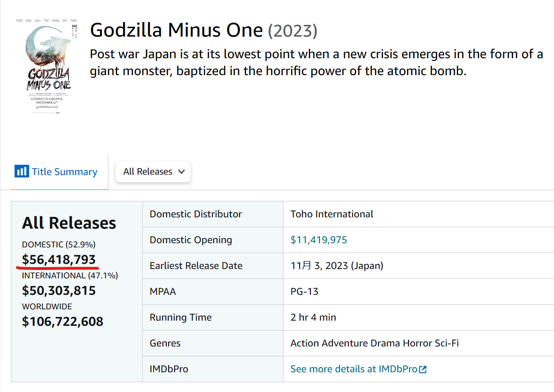The height and width of the screenshot is (392, 554).
Task: Follow the See more details at IMDbPro link
Action: point(353,369)
